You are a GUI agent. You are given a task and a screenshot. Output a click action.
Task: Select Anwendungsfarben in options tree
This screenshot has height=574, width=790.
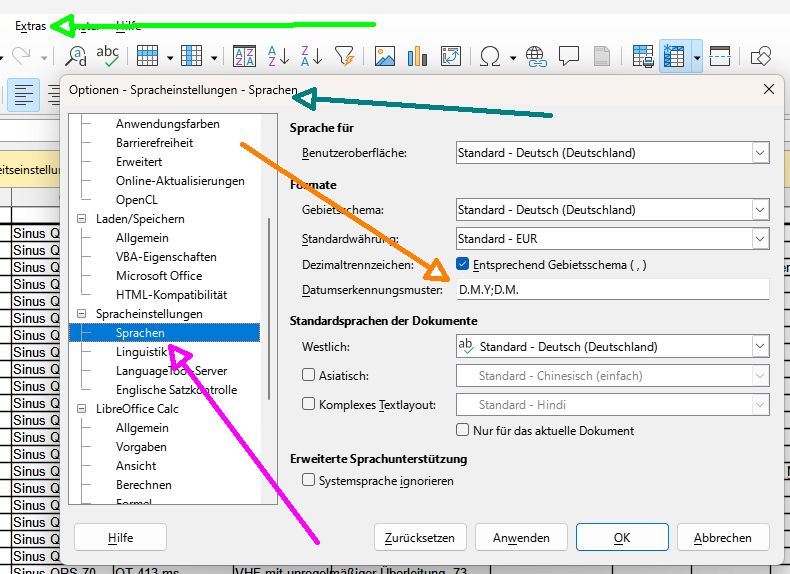pos(168,123)
